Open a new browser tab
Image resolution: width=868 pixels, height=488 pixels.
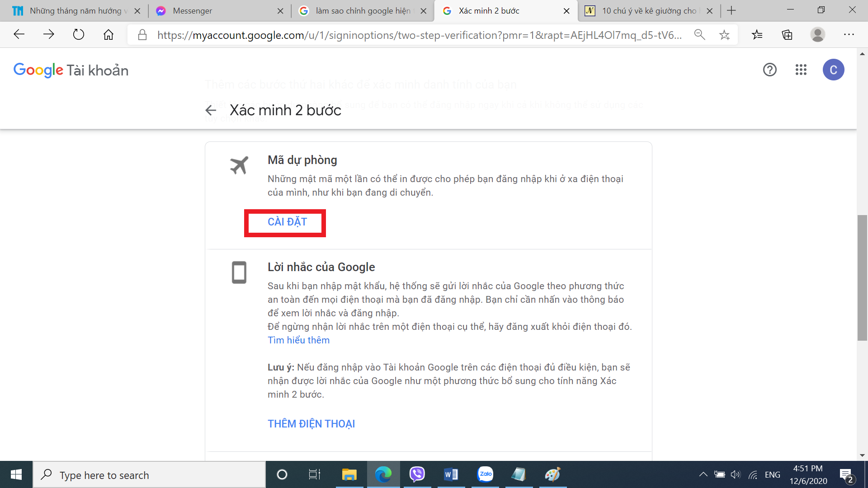click(731, 10)
